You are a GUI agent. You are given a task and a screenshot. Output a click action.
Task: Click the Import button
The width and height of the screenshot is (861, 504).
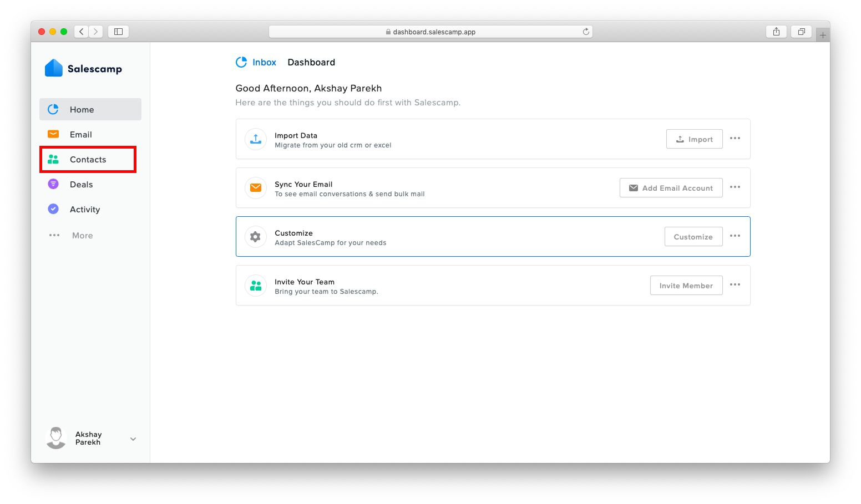695,139
